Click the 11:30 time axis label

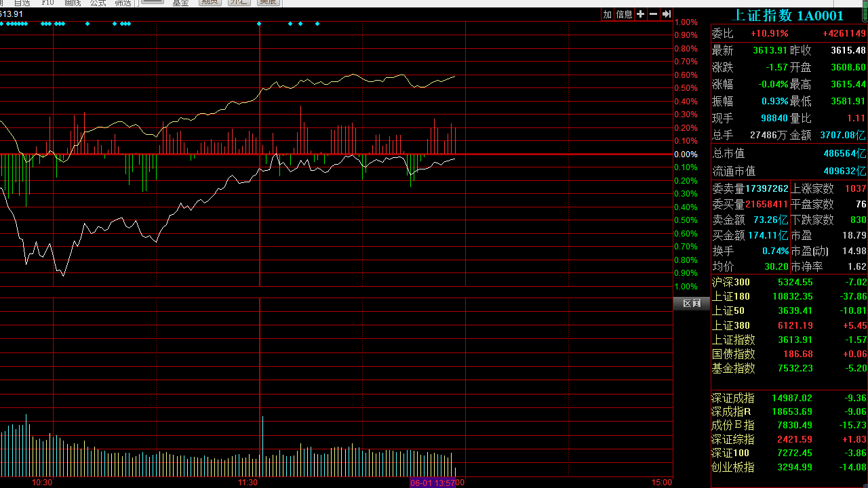pyautogui.click(x=248, y=483)
